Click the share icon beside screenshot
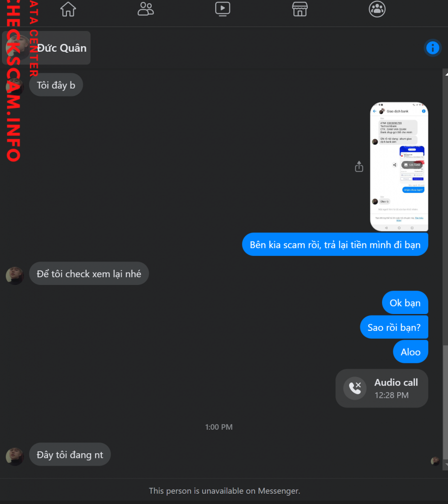 click(359, 166)
